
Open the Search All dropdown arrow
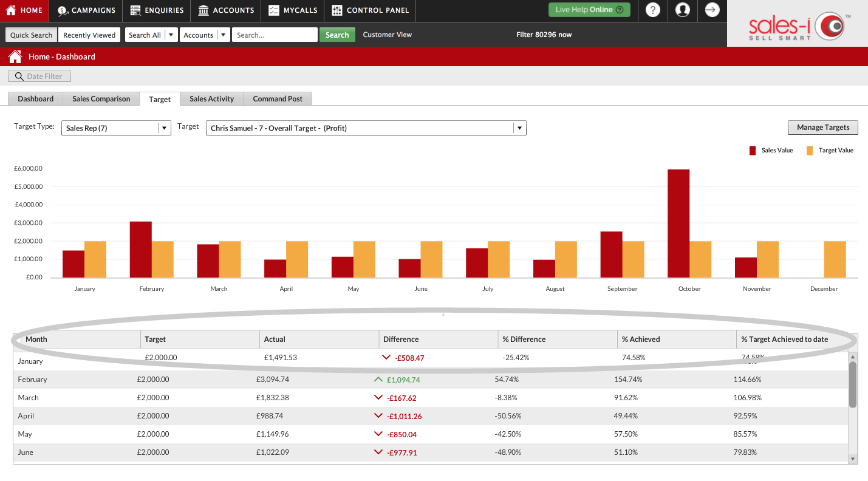[171, 35]
